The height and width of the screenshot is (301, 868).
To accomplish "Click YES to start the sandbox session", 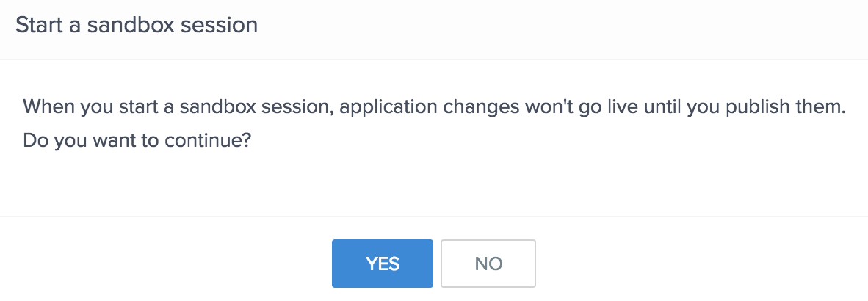I will (x=382, y=264).
